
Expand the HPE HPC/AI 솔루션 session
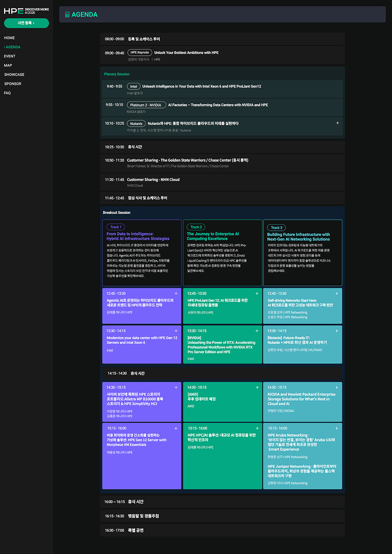[257, 428]
